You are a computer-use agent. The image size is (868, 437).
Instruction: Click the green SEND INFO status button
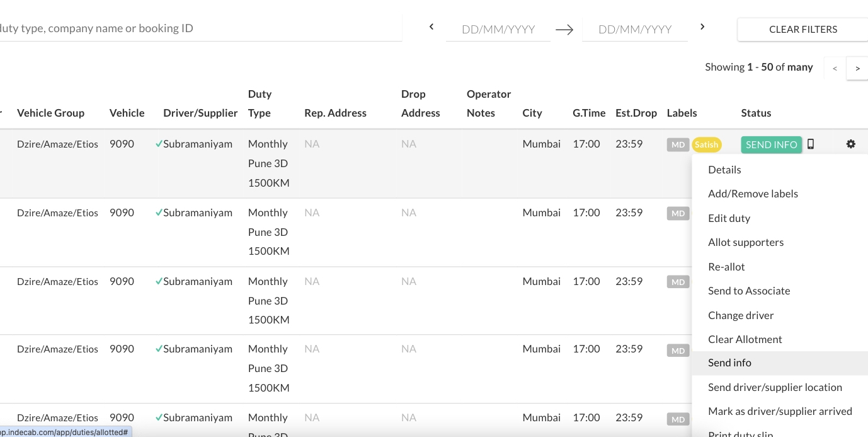tap(771, 145)
